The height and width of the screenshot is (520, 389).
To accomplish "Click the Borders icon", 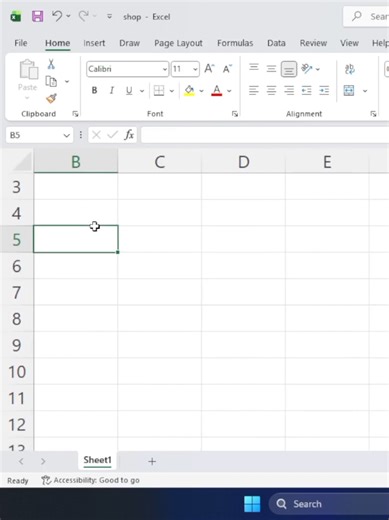I will pyautogui.click(x=159, y=90).
